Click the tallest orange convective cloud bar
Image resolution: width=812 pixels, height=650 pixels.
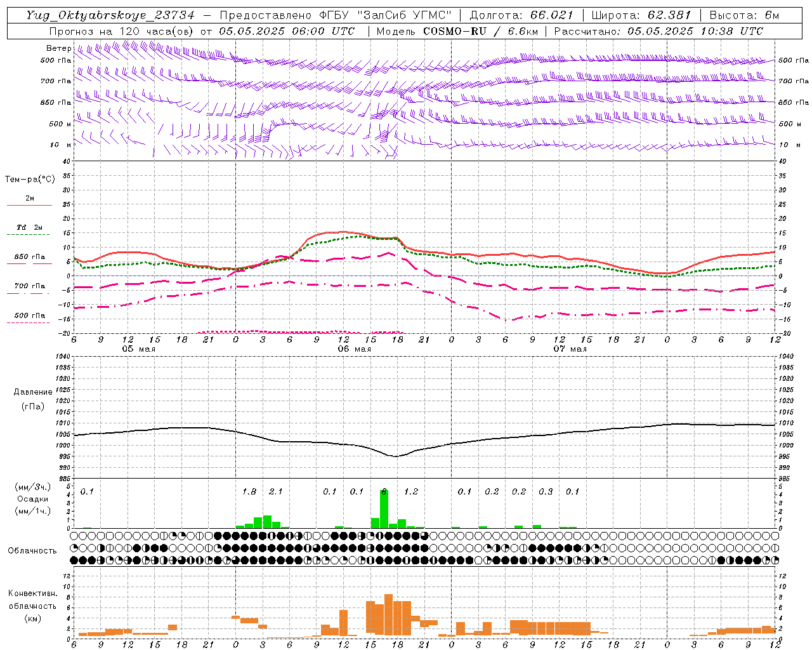coord(388,615)
